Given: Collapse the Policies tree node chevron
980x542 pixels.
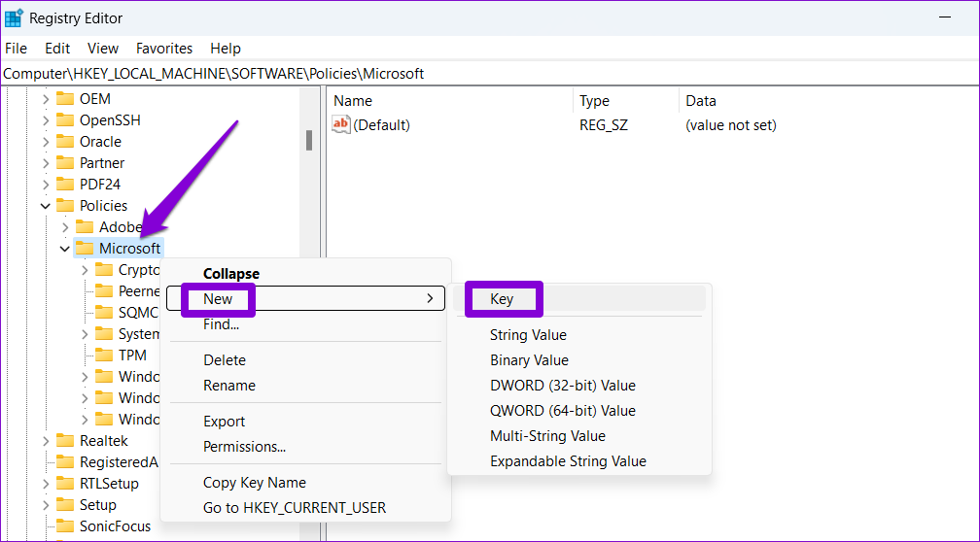Looking at the screenshot, I should point(45,206).
